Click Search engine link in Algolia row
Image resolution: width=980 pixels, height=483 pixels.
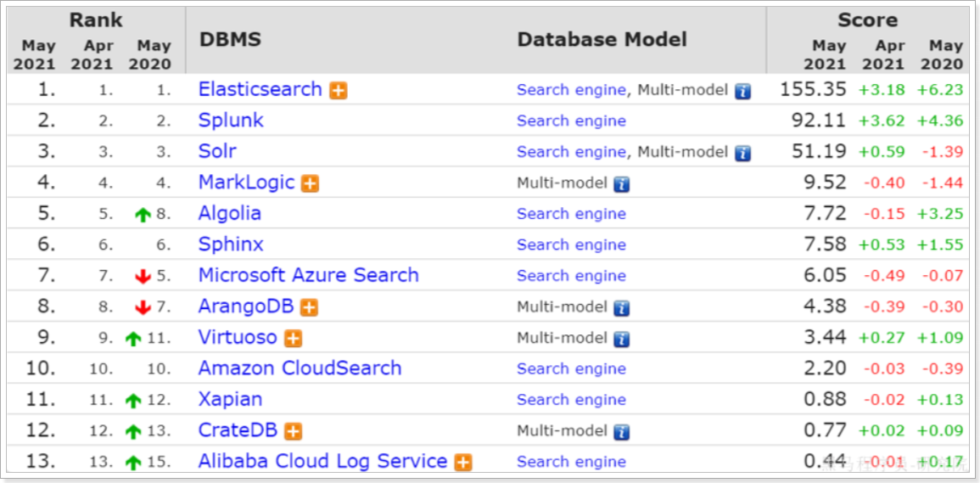point(571,214)
